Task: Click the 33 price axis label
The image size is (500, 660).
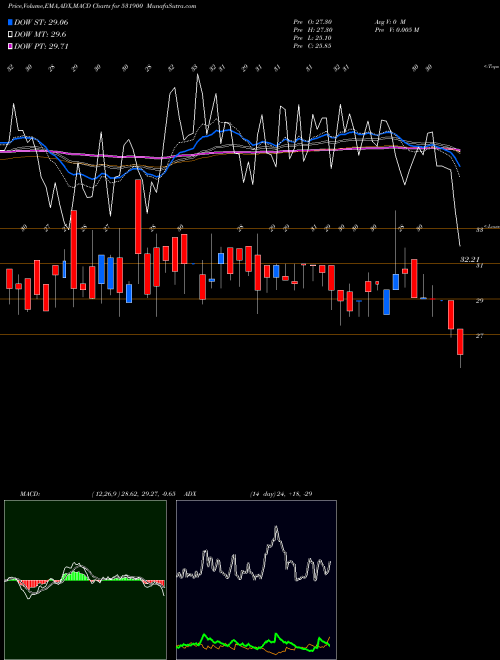Action: 479,230
